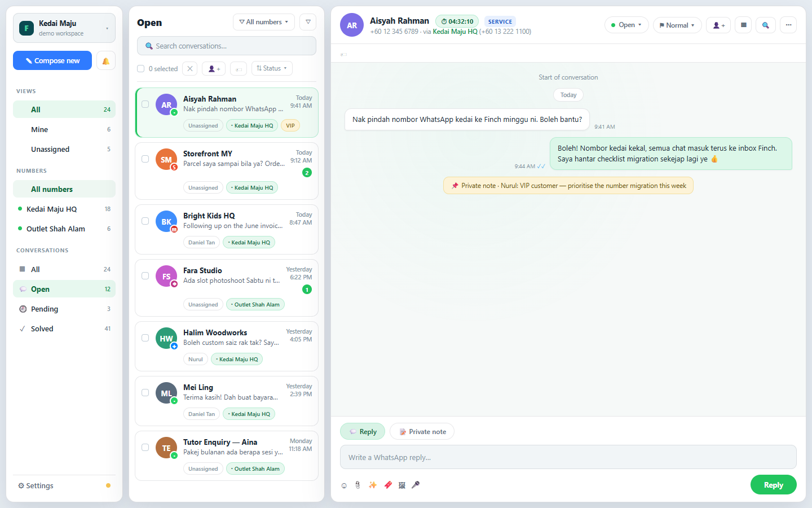Check the Mei Ling conversation checkbox

145,393
